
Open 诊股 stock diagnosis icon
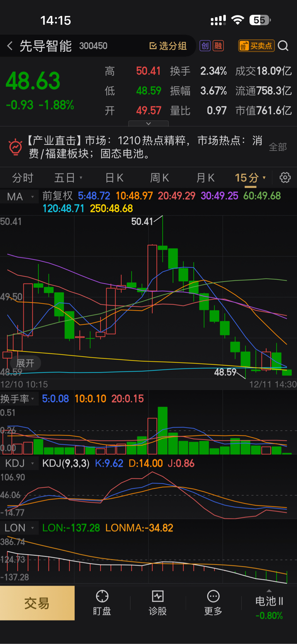(158, 603)
